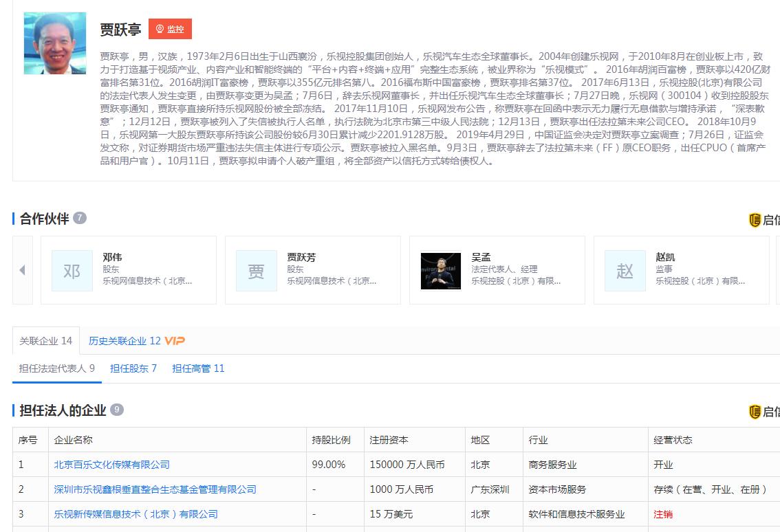780x532 pixels.
Task: Click the 合作伙伴 count badge 7
Action: pyautogui.click(x=80, y=218)
